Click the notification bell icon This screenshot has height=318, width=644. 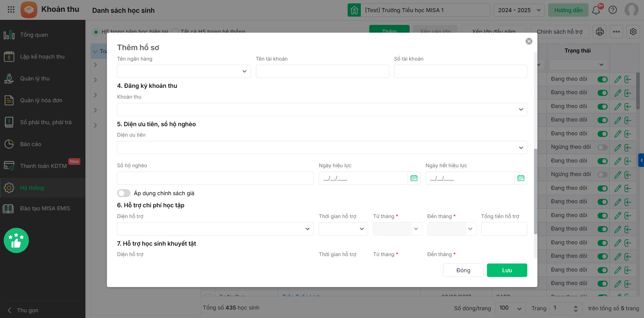596,10
